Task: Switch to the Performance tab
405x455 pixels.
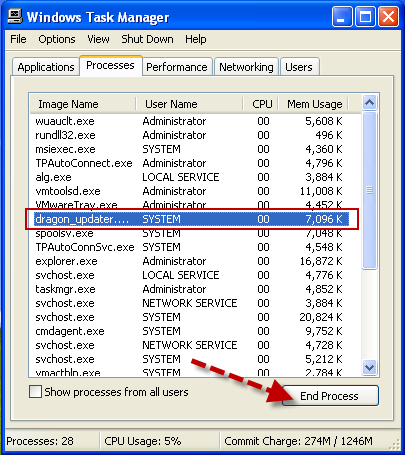Action: pyautogui.click(x=177, y=67)
